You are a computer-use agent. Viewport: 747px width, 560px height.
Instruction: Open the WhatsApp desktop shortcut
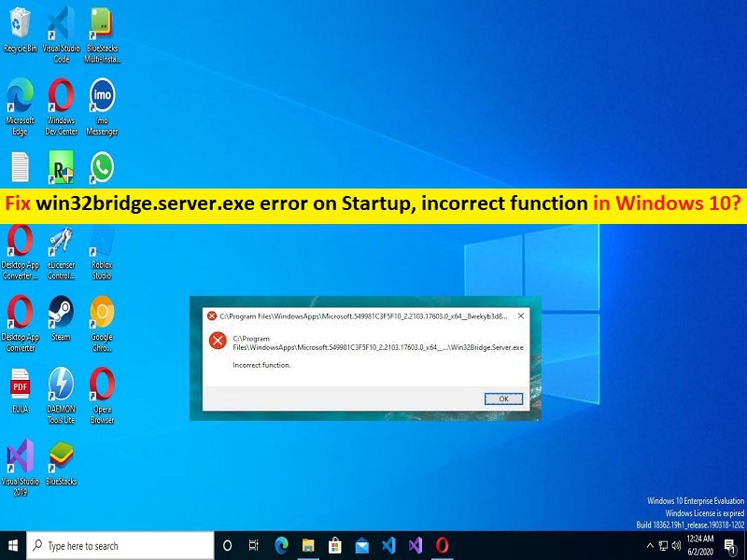tap(102, 168)
